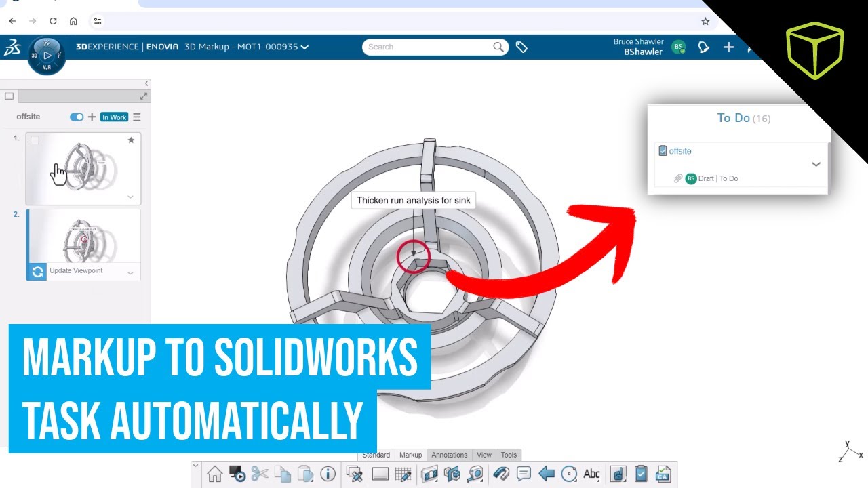Open the offsite link in To Do panel

(x=680, y=151)
